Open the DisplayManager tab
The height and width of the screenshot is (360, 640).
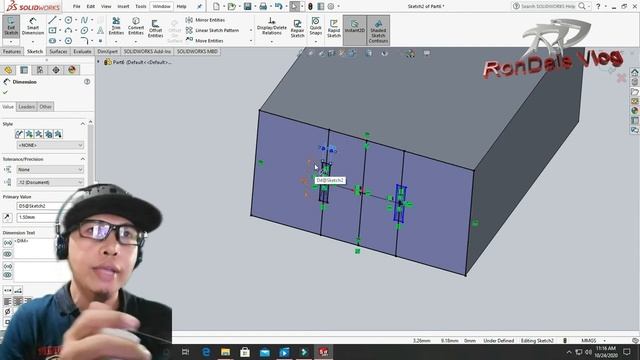[72, 70]
